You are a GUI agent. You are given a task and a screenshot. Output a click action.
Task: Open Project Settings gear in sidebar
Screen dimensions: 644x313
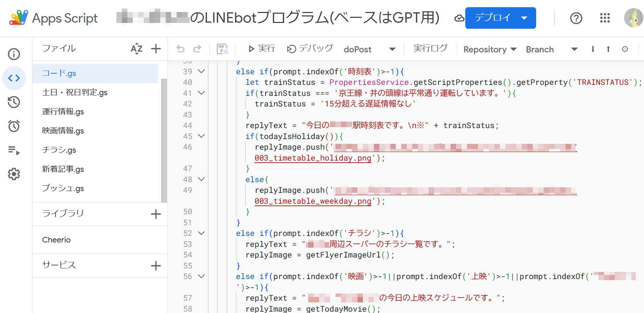click(14, 174)
